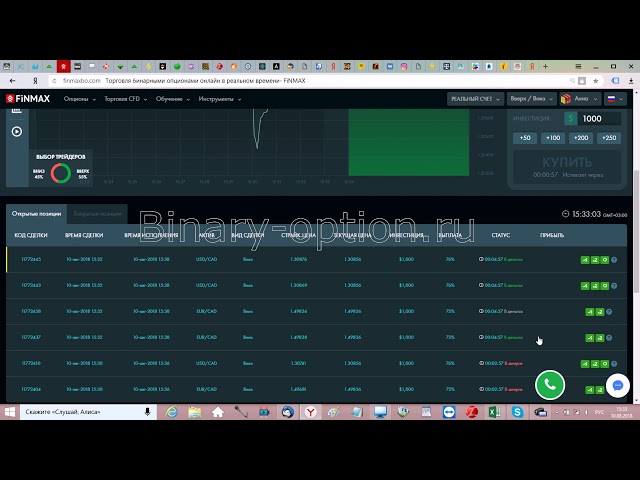The width and height of the screenshot is (640, 480).
Task: Click the play icon in left sidebar
Action: click(17, 131)
